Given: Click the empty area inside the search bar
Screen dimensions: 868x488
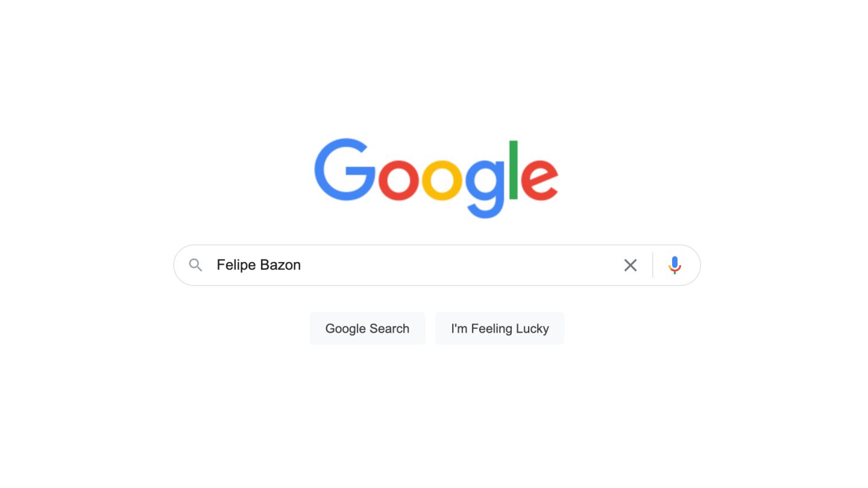Looking at the screenshot, I should [x=458, y=265].
